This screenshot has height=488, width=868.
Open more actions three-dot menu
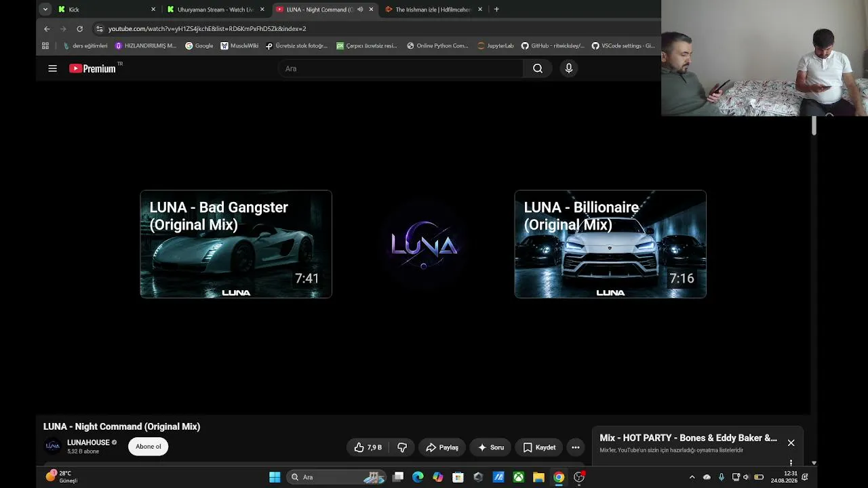(x=576, y=447)
